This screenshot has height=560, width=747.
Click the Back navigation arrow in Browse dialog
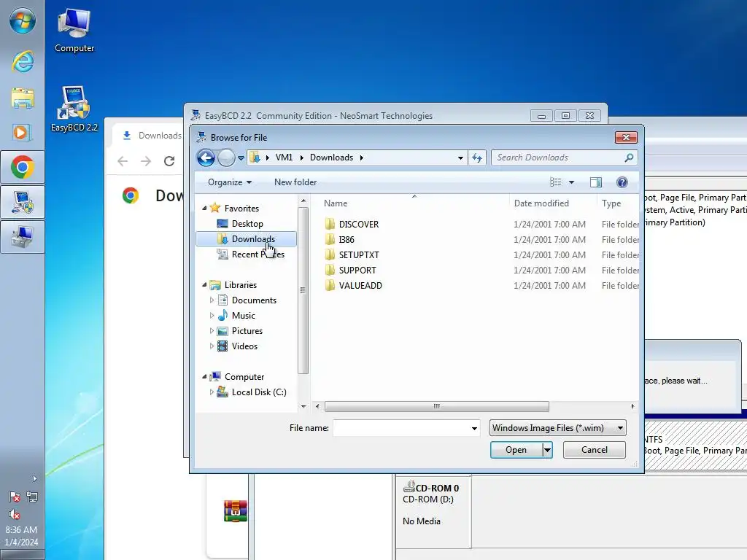coord(206,157)
